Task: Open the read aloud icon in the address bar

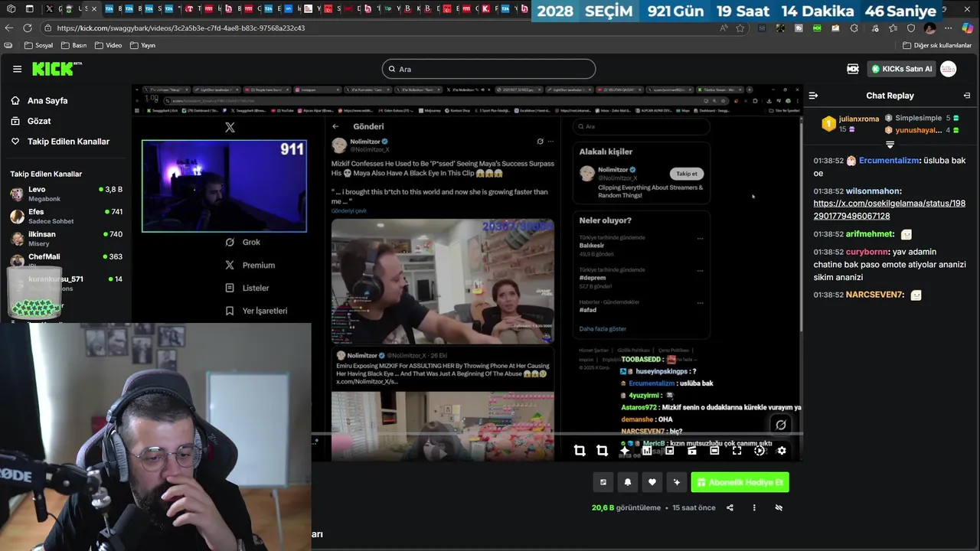Action: coord(724,28)
